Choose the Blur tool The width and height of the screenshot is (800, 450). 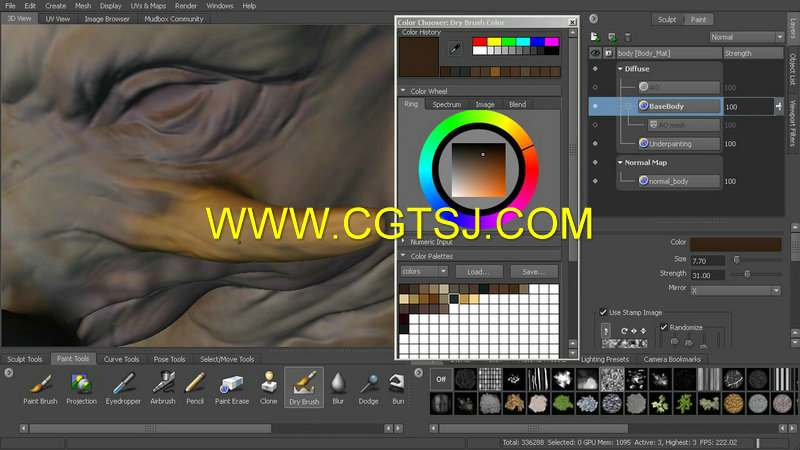338,388
